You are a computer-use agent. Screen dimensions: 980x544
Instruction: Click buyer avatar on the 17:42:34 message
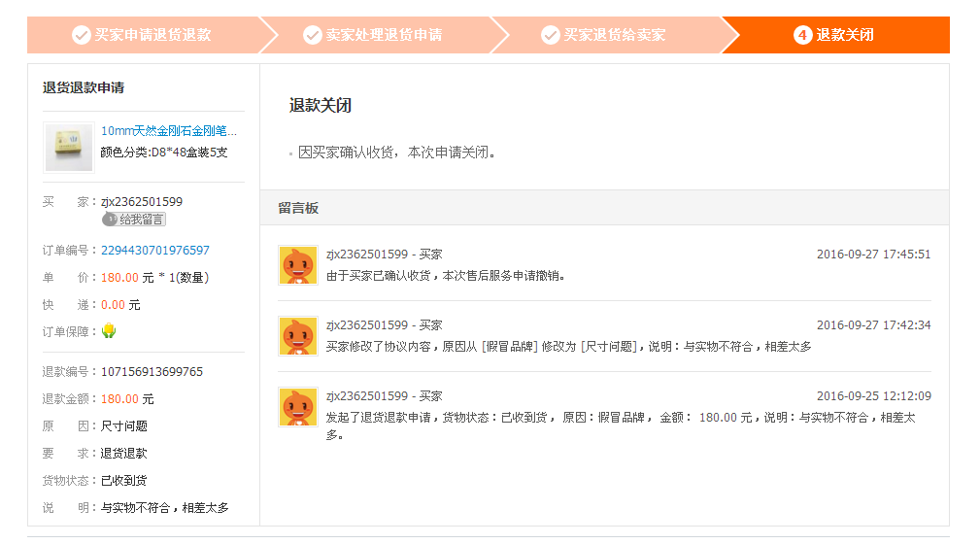[298, 336]
